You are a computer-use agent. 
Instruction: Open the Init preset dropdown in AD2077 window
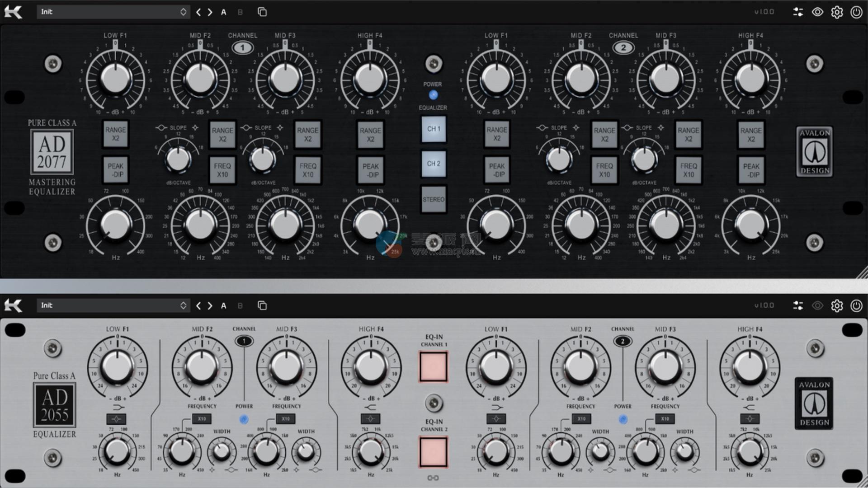(113, 12)
